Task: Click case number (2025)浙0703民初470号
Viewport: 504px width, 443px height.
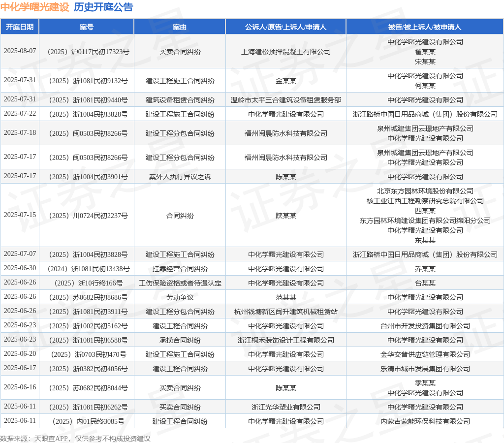Action: click(89, 354)
